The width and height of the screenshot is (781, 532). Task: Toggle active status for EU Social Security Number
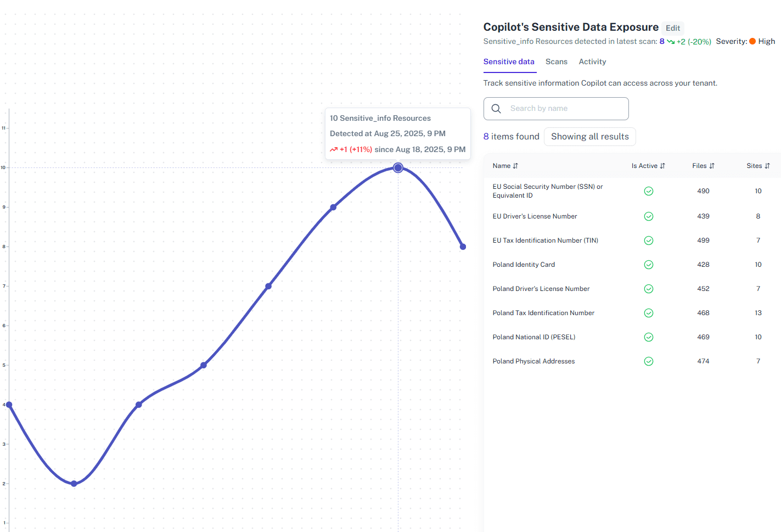point(648,191)
